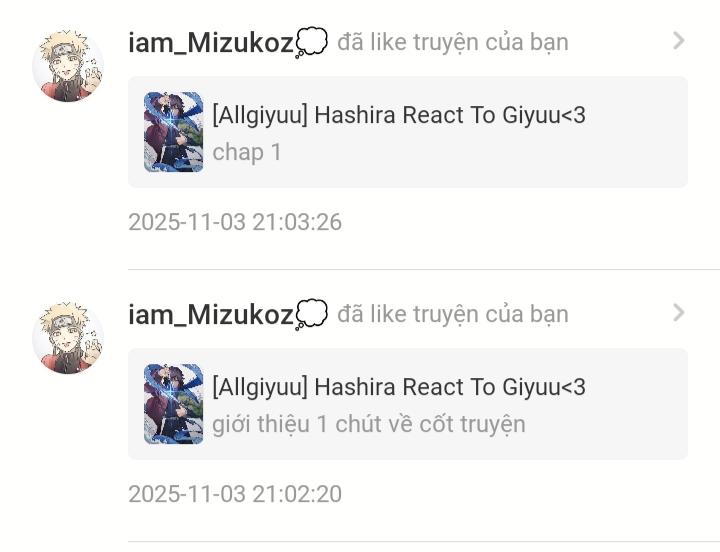Viewport: 720px width, 552px height.
Task: Click timestamp 2025-11-03 21:03:26
Action: 235,222
